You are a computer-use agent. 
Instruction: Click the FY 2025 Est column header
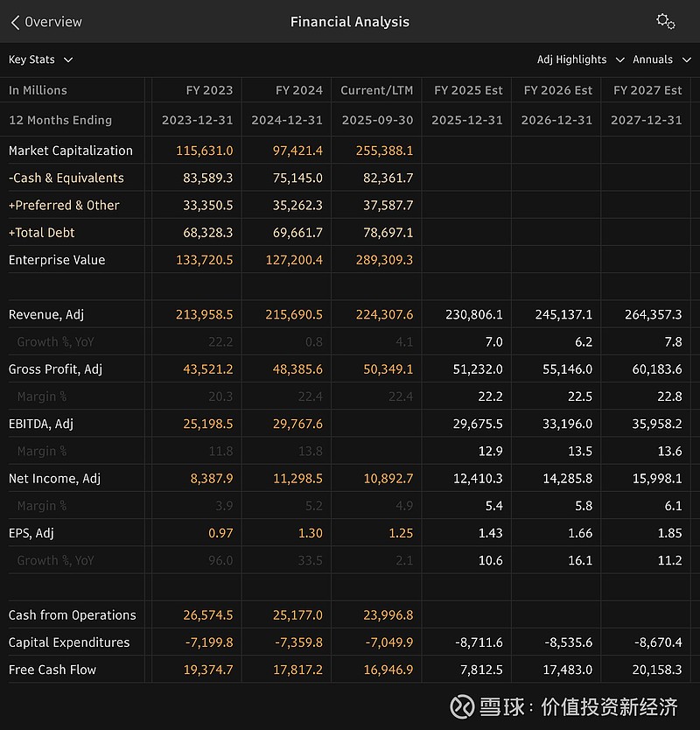click(x=468, y=90)
